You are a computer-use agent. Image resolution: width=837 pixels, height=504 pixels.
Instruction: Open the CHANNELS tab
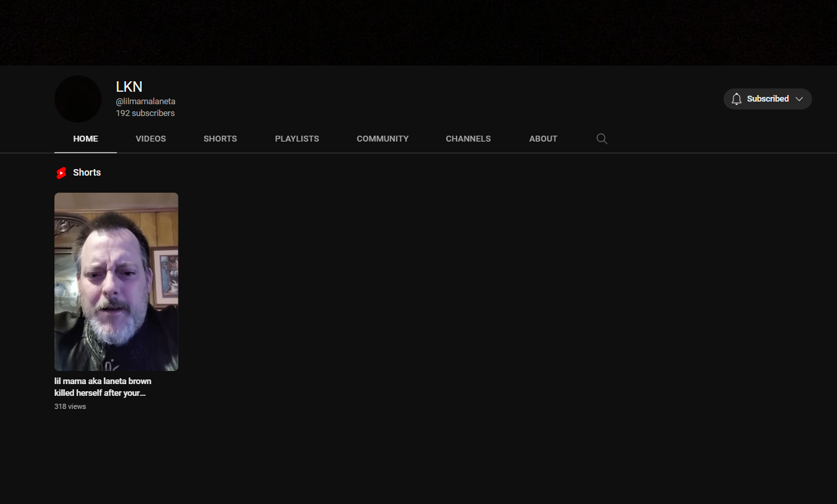(x=468, y=139)
